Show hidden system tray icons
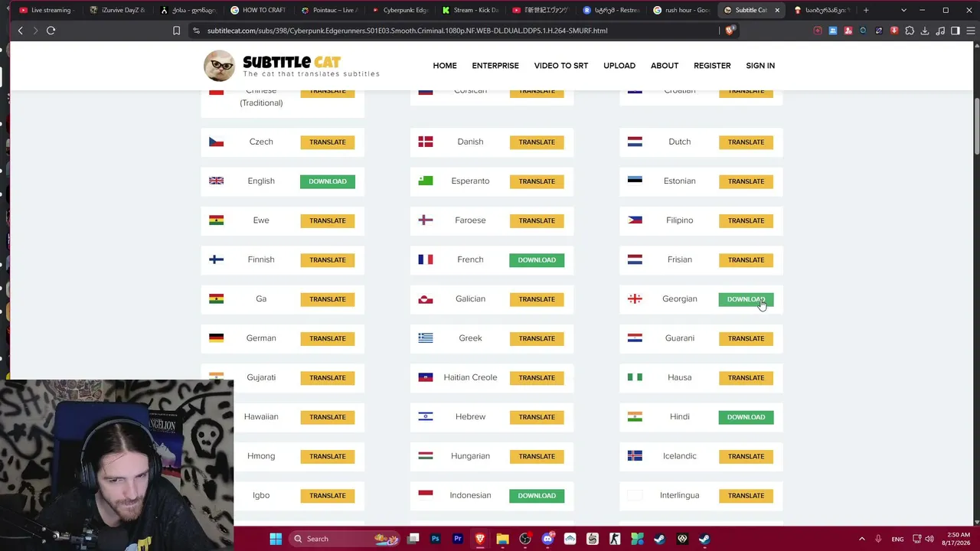Screen dimensions: 980x551 coord(861,539)
